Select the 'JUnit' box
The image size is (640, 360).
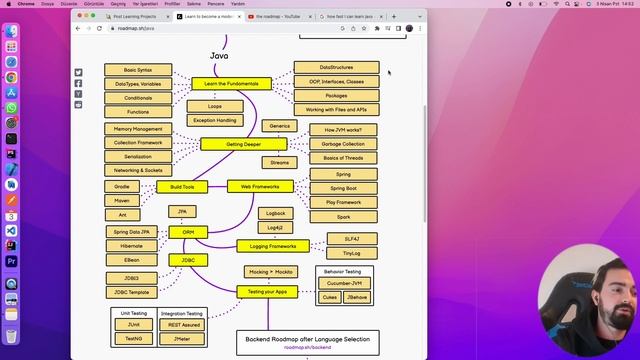coord(133,324)
